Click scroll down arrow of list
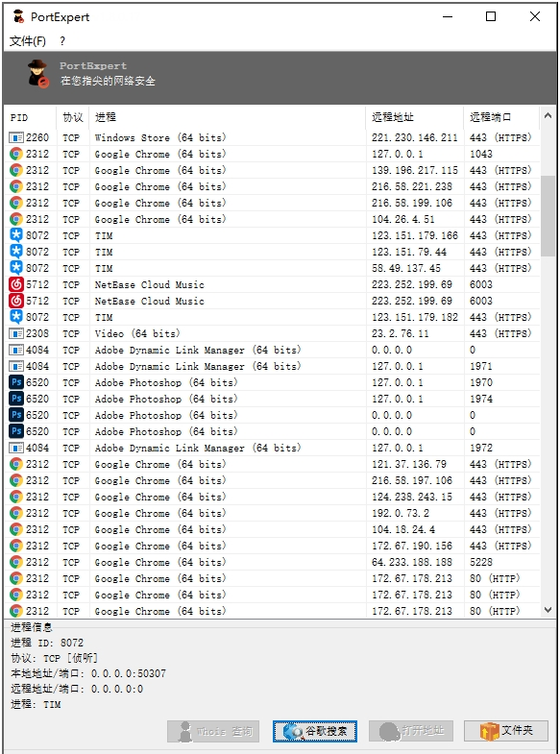The width and height of the screenshot is (560, 754). coord(548,610)
